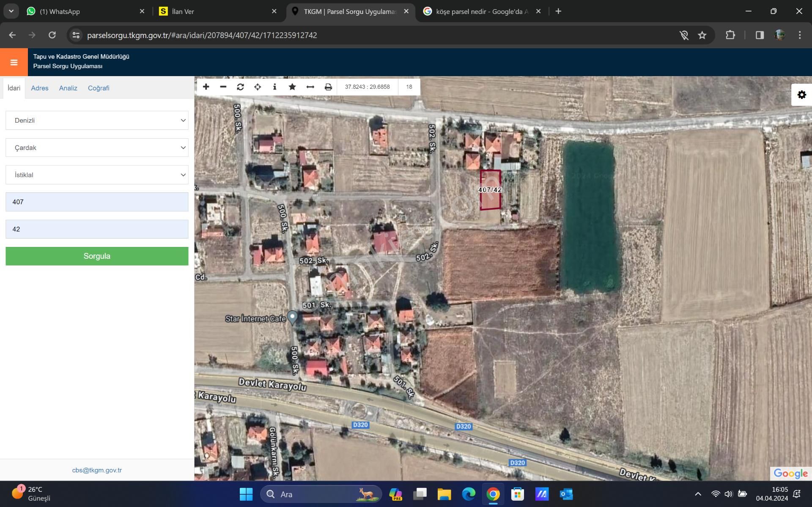Switch to the İdari tab
812x507 pixels.
coord(14,88)
